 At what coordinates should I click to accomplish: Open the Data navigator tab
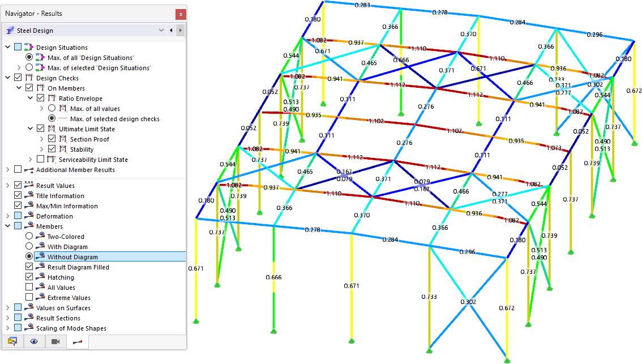12,341
